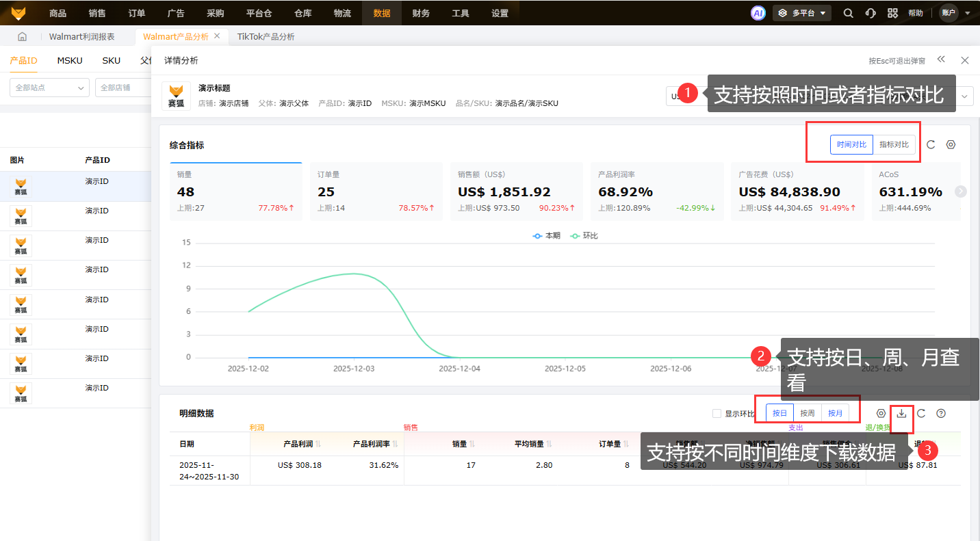980x541 pixels.
Task: Open the 全部站点 dropdown
Action: 49,88
